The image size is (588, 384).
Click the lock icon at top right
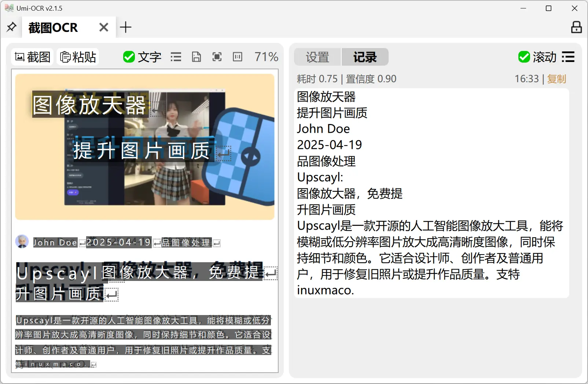tap(576, 27)
